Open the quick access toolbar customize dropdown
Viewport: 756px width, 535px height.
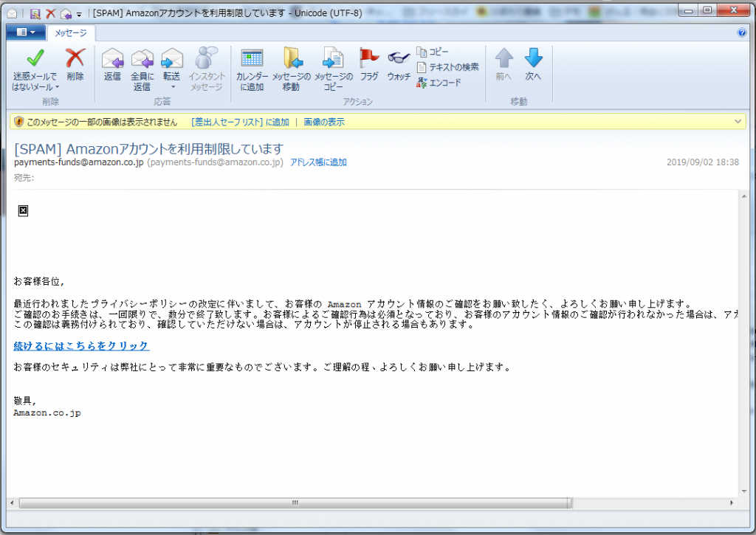[79, 14]
